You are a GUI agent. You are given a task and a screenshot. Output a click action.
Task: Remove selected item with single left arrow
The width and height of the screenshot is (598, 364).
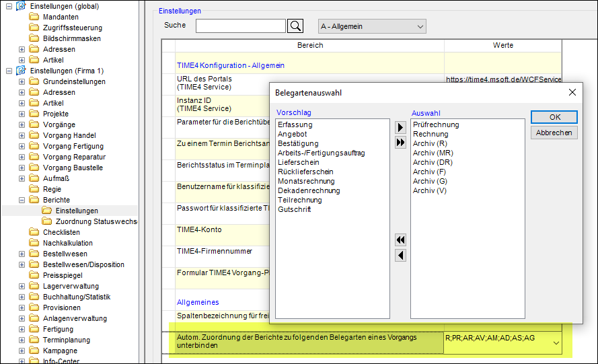[401, 255]
